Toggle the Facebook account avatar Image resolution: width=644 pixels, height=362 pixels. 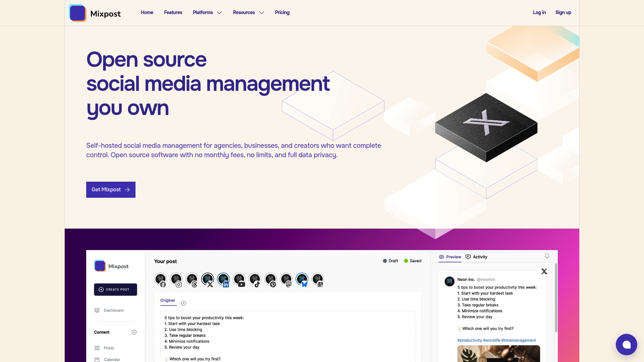pyautogui.click(x=161, y=279)
